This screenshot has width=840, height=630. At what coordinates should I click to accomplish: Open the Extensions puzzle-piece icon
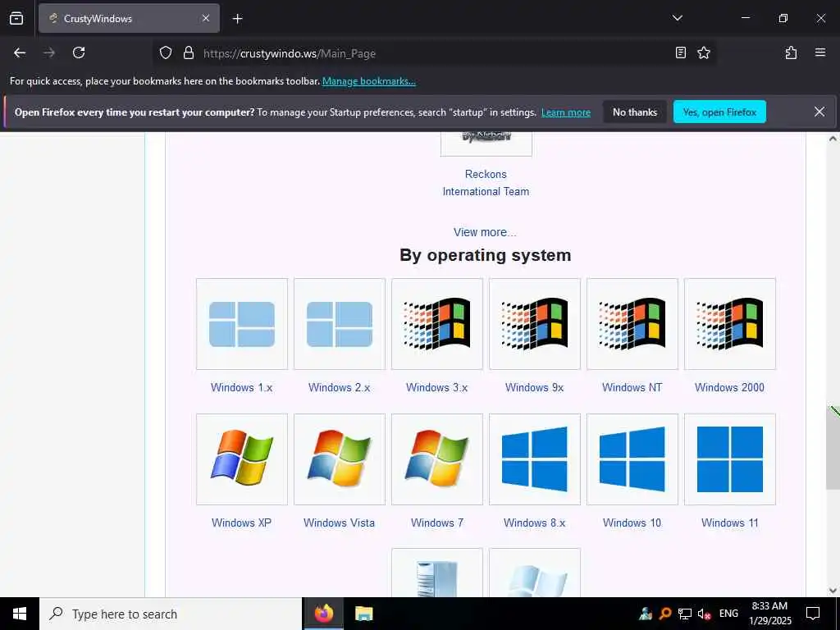pyautogui.click(x=791, y=52)
